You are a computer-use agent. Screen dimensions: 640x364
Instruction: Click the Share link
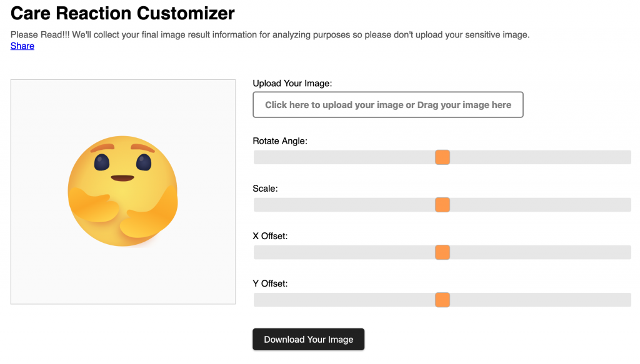pos(22,46)
